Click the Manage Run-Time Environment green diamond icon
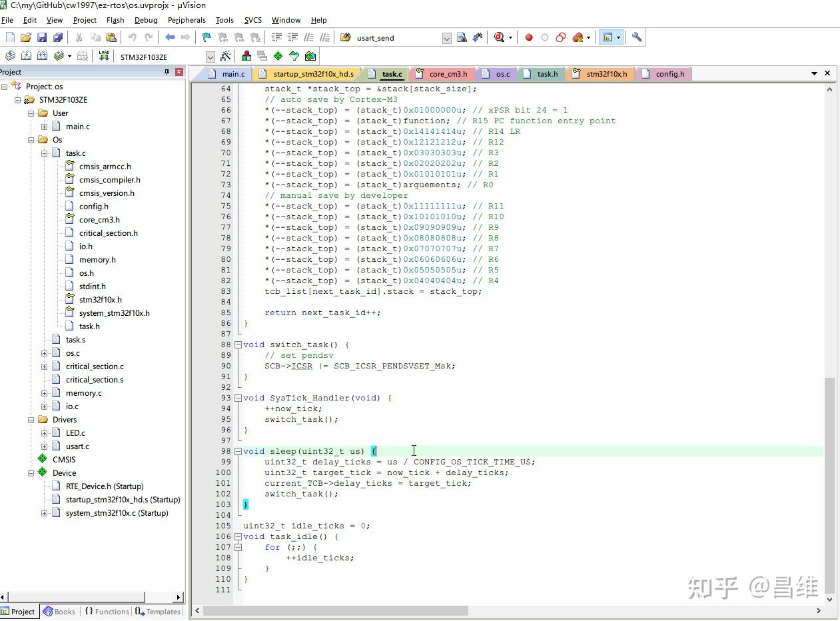The image size is (840, 621). point(278,56)
